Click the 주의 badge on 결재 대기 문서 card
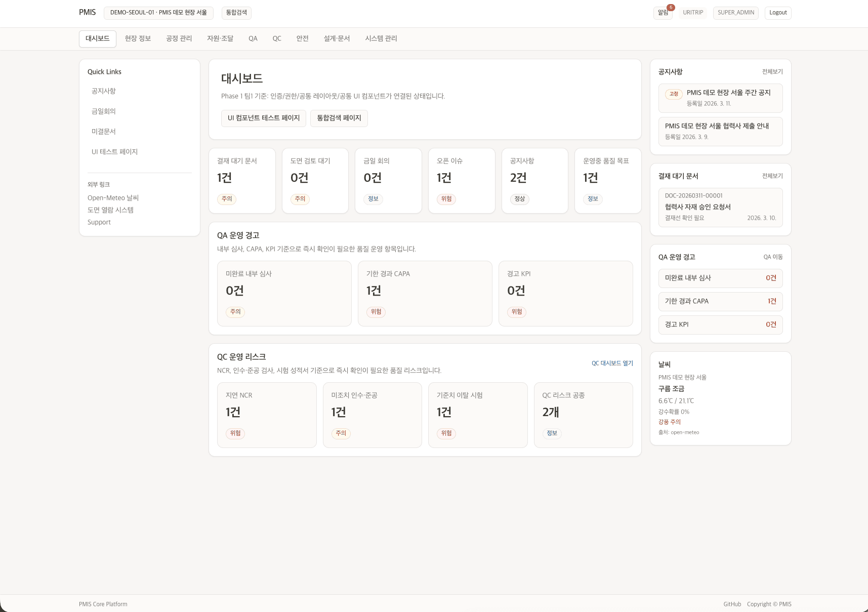Viewport: 868px width, 612px height. coord(227,199)
